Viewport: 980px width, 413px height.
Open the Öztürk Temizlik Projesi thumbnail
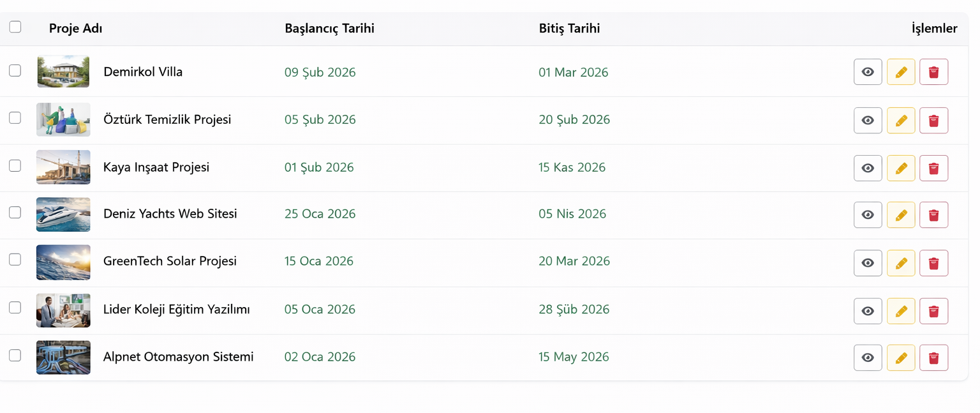[63, 120]
